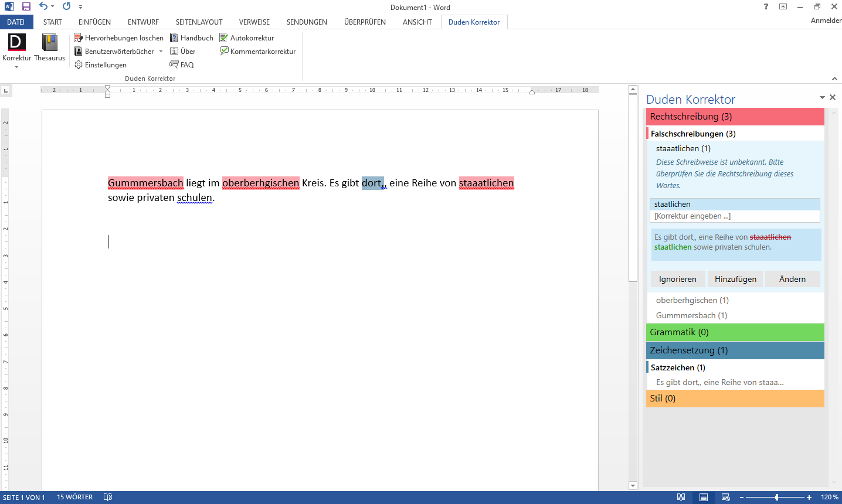This screenshot has height=504, width=842.
Task: Open proofing errors status icon
Action: [108, 498]
